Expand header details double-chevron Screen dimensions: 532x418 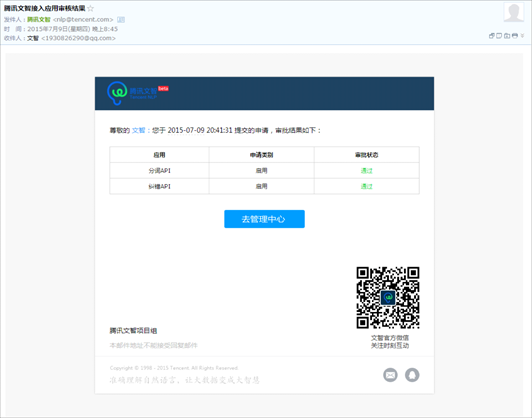[x=522, y=36]
